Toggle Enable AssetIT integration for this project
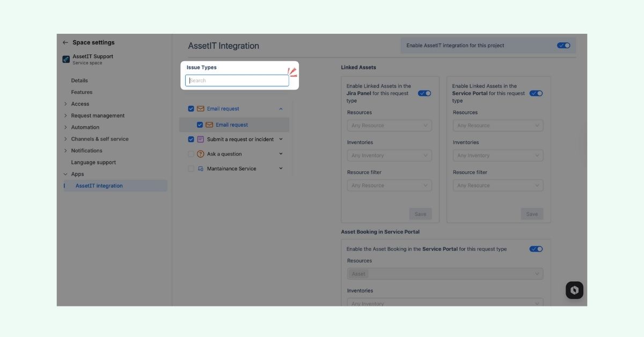644x337 pixels. [x=563, y=46]
